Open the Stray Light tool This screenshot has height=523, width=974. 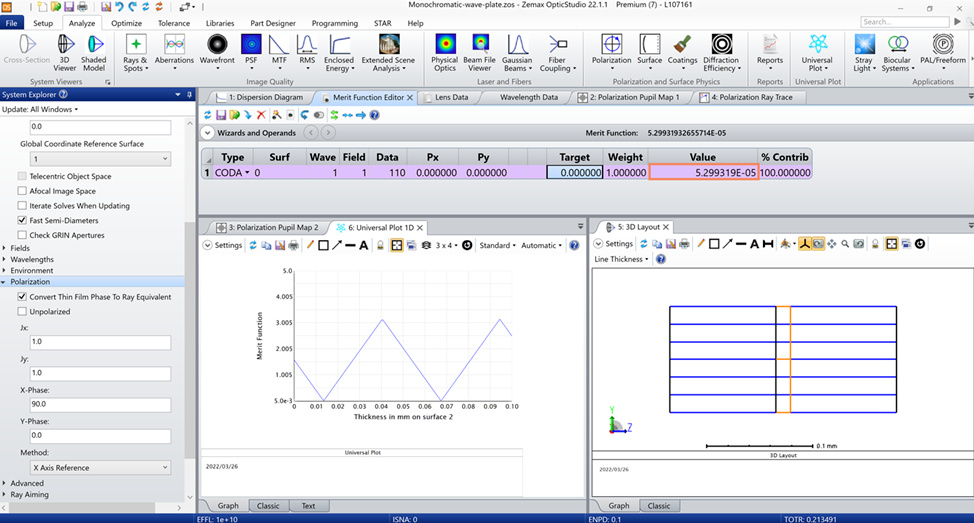(864, 53)
